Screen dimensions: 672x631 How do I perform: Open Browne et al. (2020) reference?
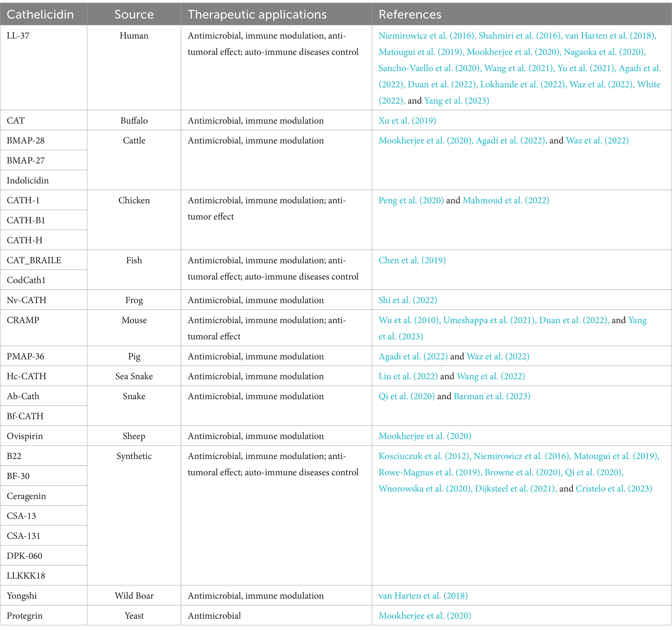[524, 472]
